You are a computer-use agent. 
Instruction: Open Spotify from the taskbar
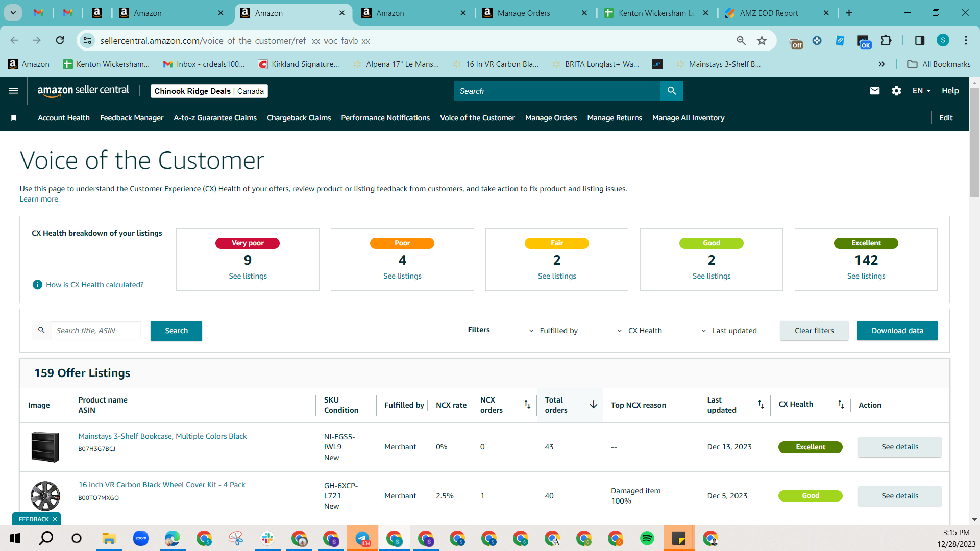647,538
